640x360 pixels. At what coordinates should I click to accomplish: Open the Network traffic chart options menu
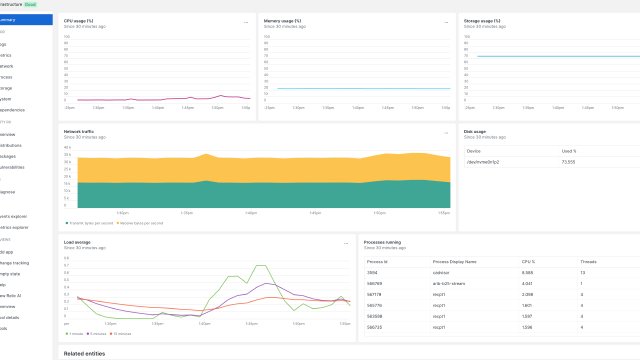point(446,133)
